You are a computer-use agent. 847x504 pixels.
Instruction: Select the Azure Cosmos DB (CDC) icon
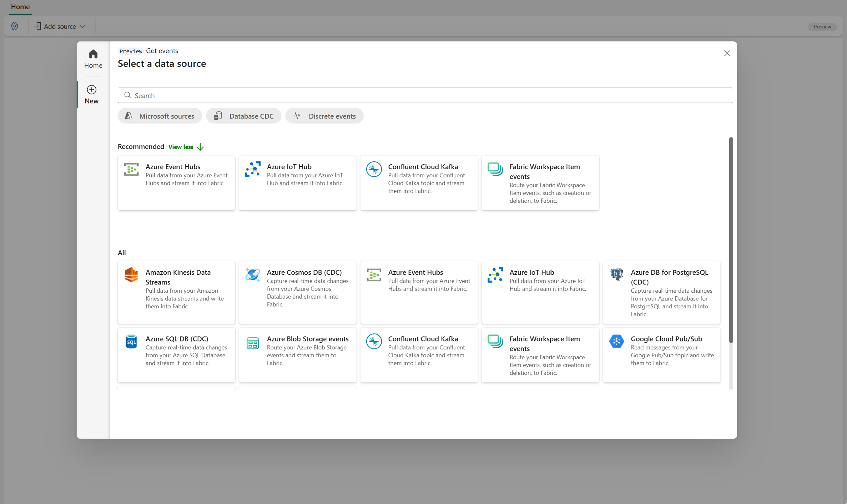click(252, 275)
